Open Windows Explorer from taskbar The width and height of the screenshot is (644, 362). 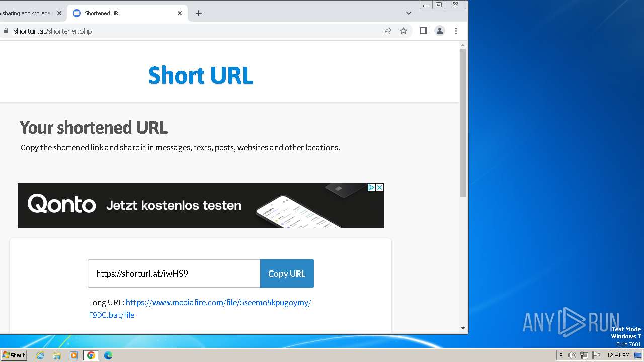tap(57, 355)
